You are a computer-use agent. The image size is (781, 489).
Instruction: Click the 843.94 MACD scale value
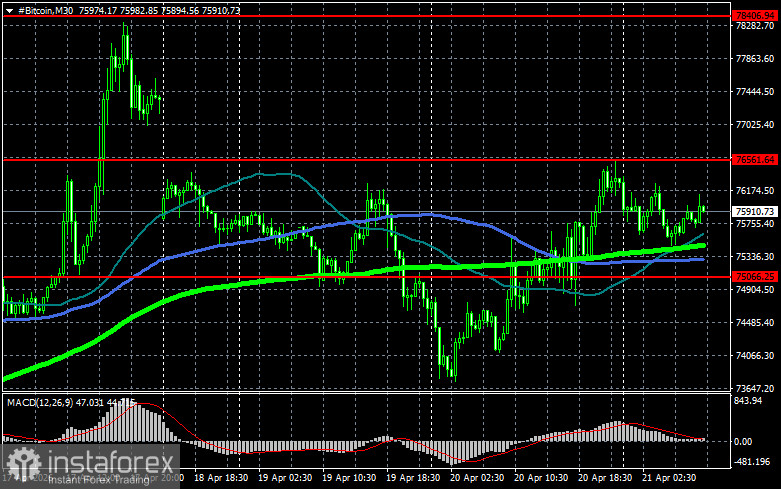coord(748,401)
